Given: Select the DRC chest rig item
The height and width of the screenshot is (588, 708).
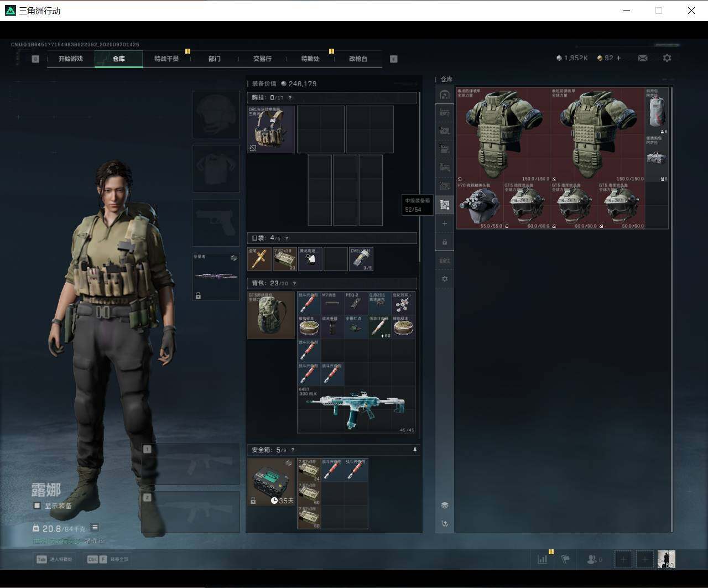Looking at the screenshot, I should point(271,129).
